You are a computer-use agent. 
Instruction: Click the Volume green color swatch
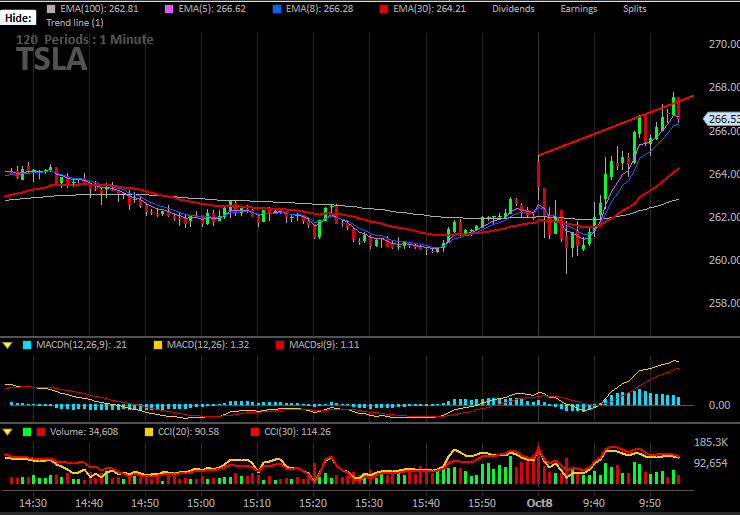(x=27, y=432)
